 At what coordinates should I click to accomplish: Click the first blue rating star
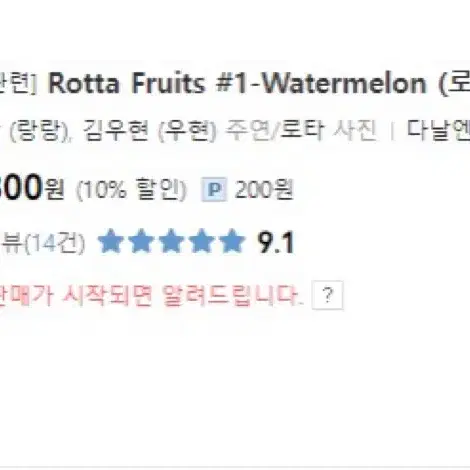pos(111,241)
